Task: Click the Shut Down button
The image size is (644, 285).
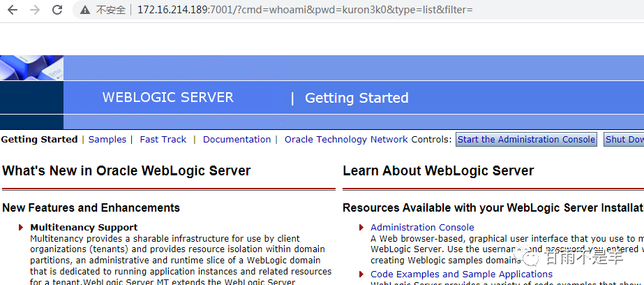Action: pos(624,140)
